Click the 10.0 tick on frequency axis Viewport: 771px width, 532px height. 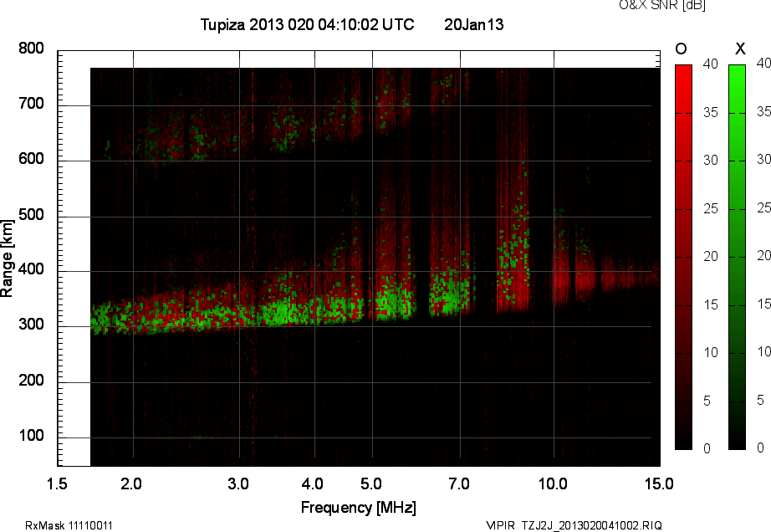(553, 483)
